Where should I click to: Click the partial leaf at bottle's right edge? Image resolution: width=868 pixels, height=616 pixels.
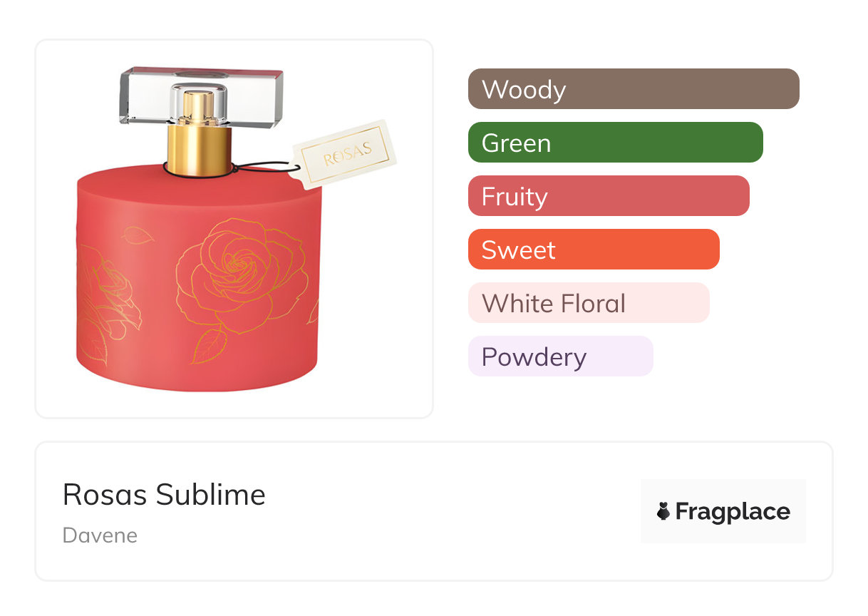[x=313, y=312]
